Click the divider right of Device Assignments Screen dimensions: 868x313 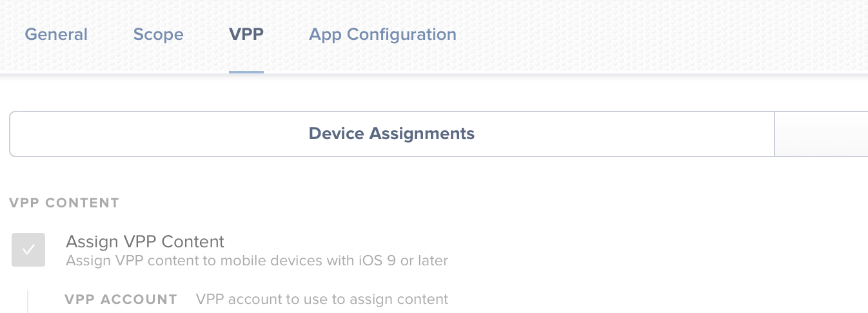click(x=774, y=134)
